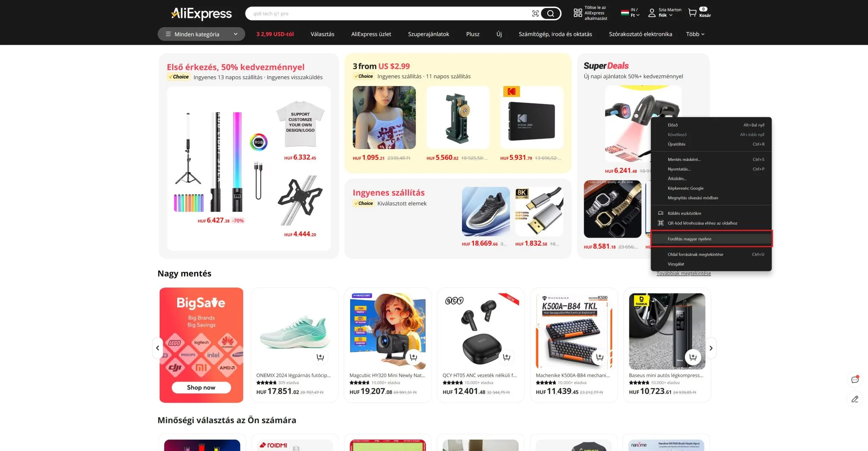Open image search camera icon

[x=535, y=14]
